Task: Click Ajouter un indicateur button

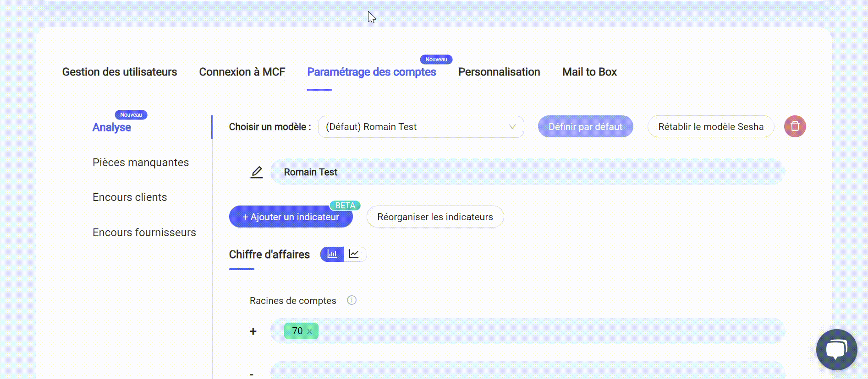Action: coord(291,217)
